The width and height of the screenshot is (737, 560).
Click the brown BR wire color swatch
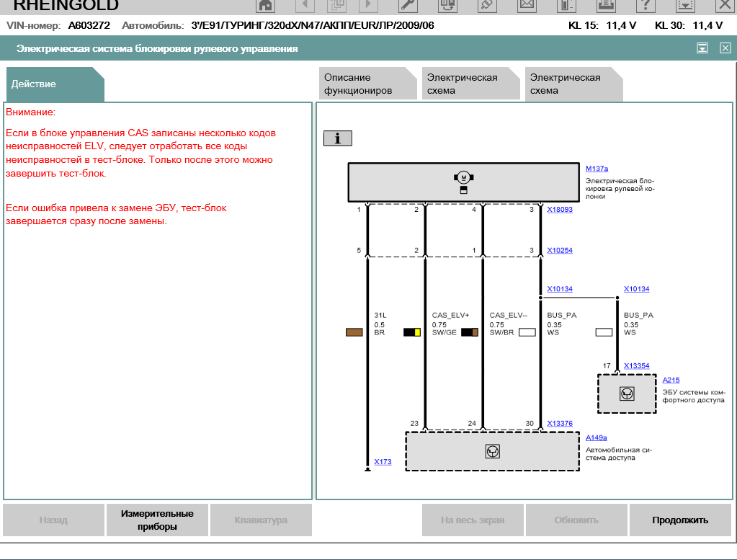pyautogui.click(x=354, y=332)
